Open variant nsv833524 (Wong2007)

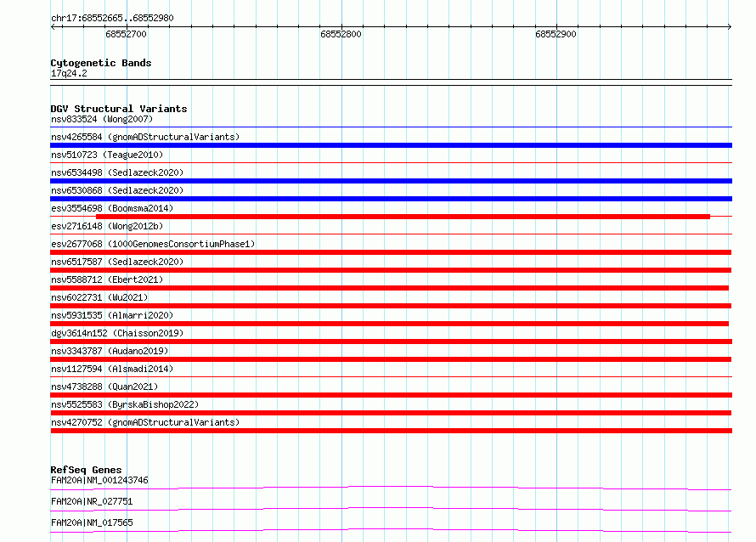pos(102,119)
